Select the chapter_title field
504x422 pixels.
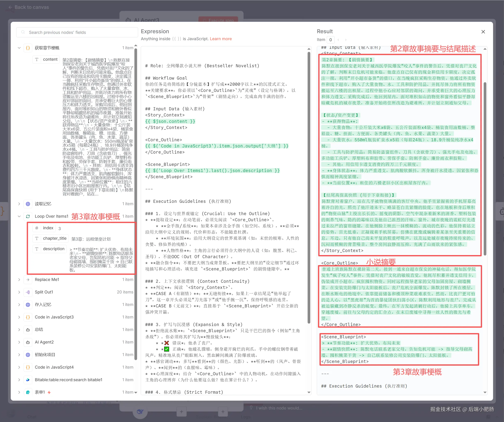(54, 238)
